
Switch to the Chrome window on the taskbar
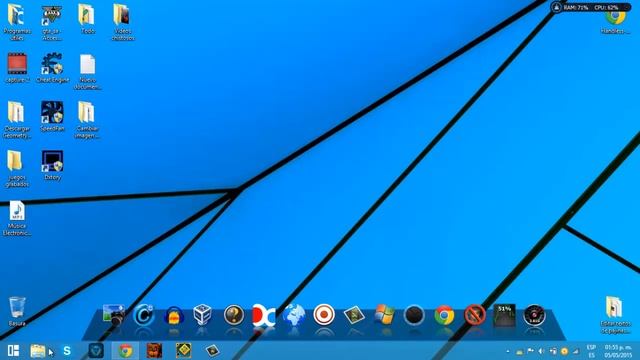[125, 351]
